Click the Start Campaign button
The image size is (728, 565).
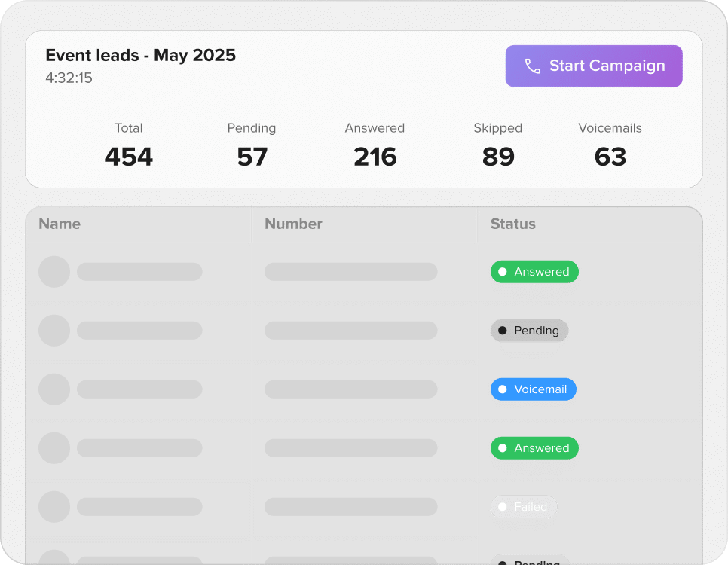(594, 66)
